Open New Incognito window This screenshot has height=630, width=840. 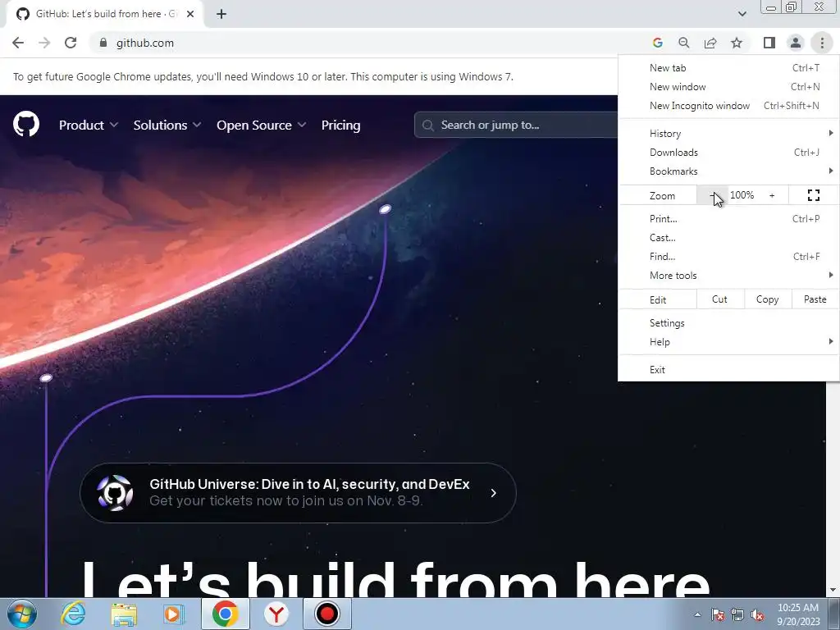(x=728, y=106)
